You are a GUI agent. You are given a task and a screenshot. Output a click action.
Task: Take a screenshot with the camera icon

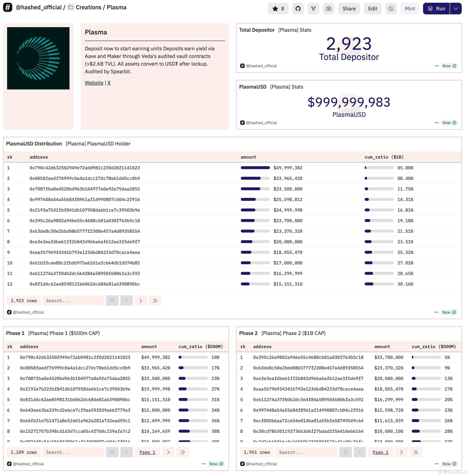(x=329, y=9)
